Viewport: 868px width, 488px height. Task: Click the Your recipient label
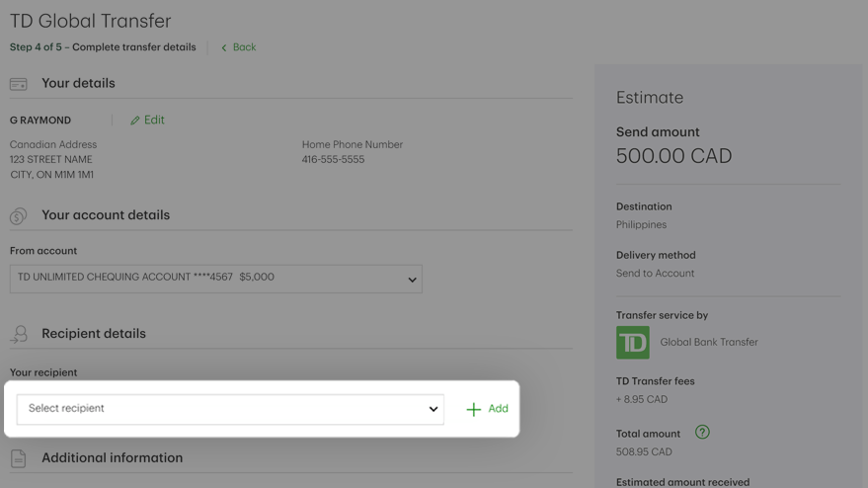pos(43,372)
